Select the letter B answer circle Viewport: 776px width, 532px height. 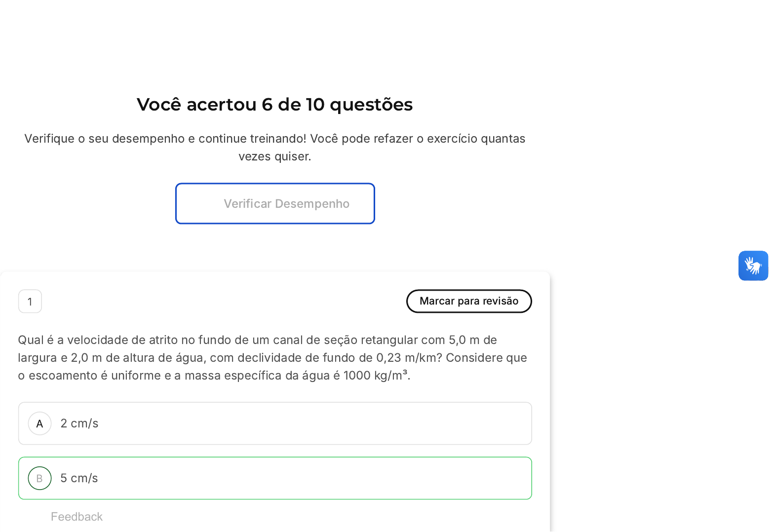click(x=39, y=478)
